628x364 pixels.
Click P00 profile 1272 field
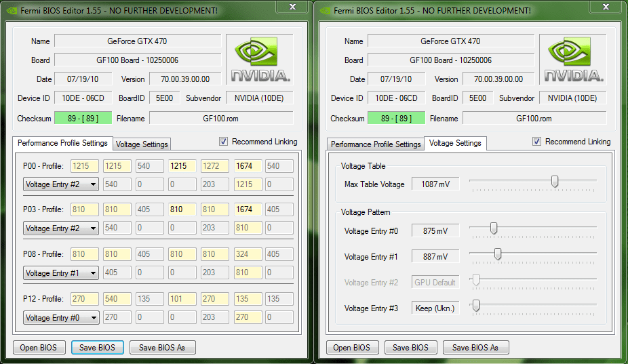pos(215,166)
